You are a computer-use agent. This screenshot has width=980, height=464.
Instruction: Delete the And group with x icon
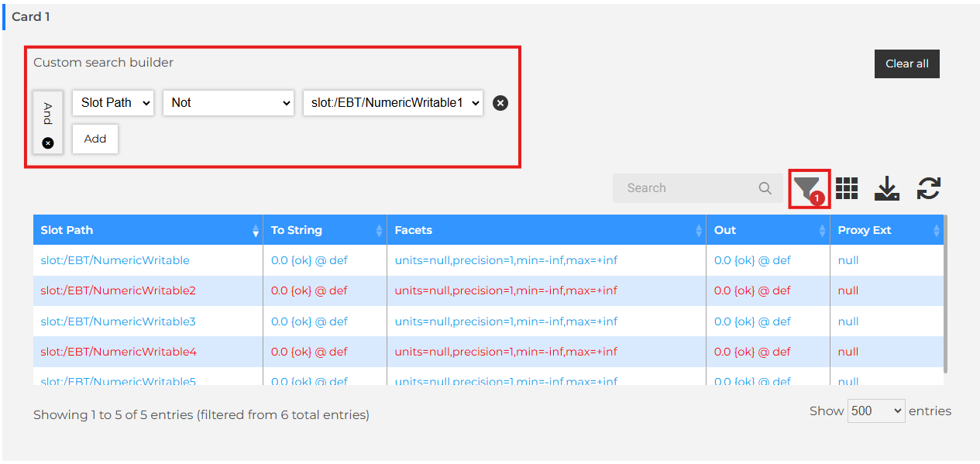pos(48,143)
